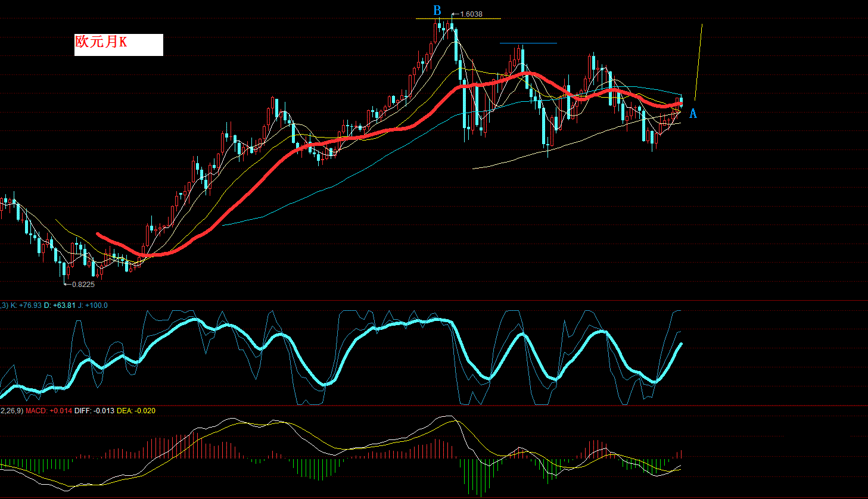This screenshot has width=868, height=499.
Task: Select the blue "A" annotation beside latest candle
Action: [x=693, y=113]
